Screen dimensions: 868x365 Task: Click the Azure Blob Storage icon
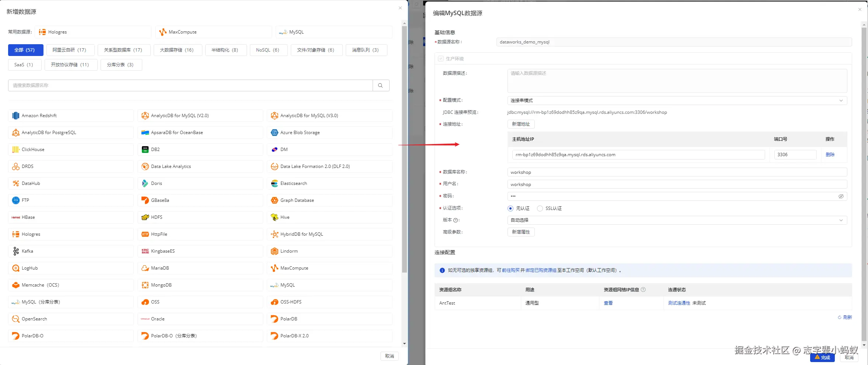[274, 133]
